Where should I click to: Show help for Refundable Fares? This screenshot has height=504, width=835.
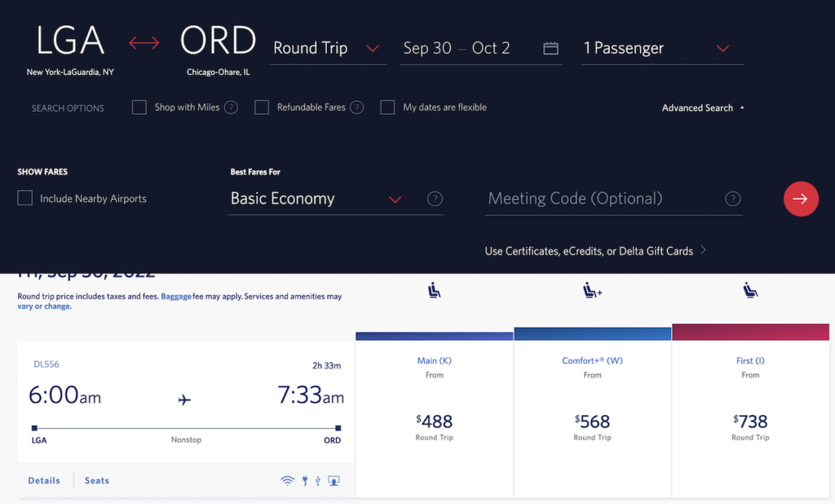(357, 108)
